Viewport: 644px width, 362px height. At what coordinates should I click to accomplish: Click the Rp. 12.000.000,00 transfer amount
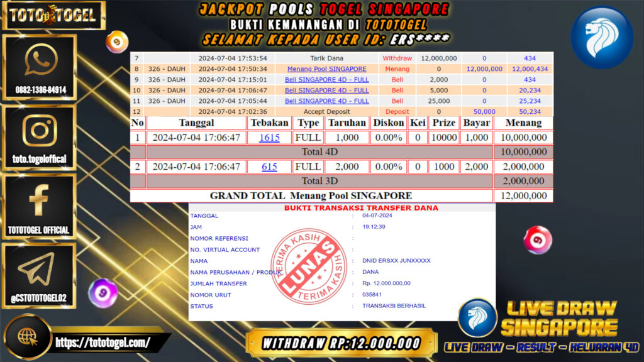pos(386,283)
